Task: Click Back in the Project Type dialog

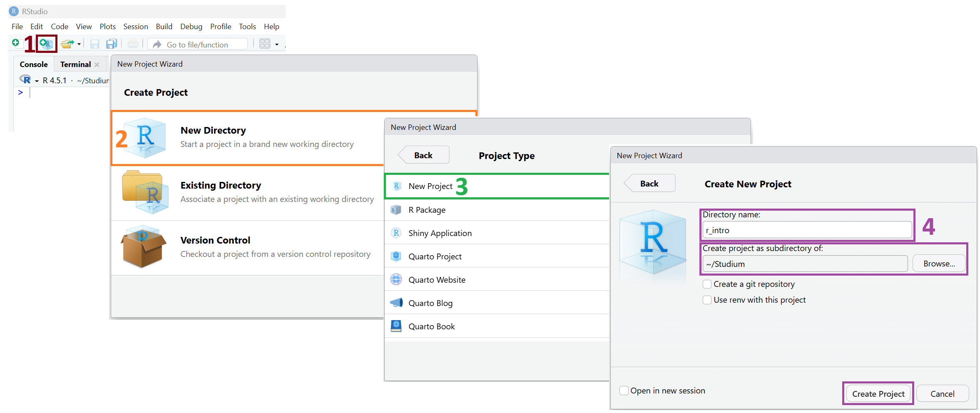Action: coord(423,155)
